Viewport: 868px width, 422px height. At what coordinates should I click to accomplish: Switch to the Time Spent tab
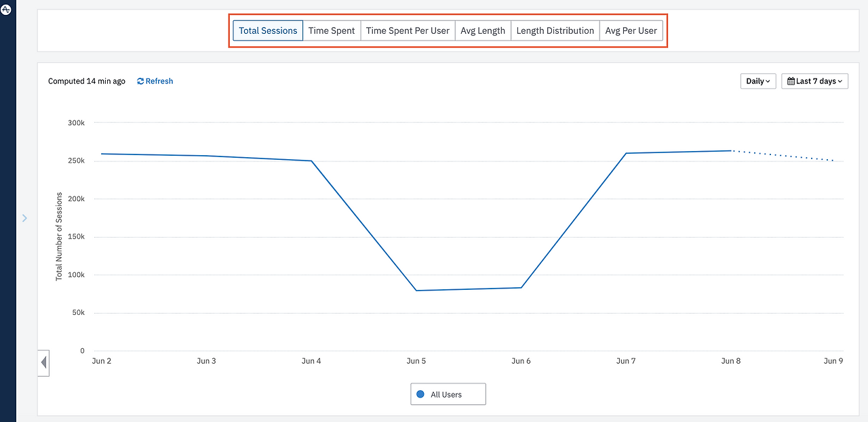pos(332,30)
